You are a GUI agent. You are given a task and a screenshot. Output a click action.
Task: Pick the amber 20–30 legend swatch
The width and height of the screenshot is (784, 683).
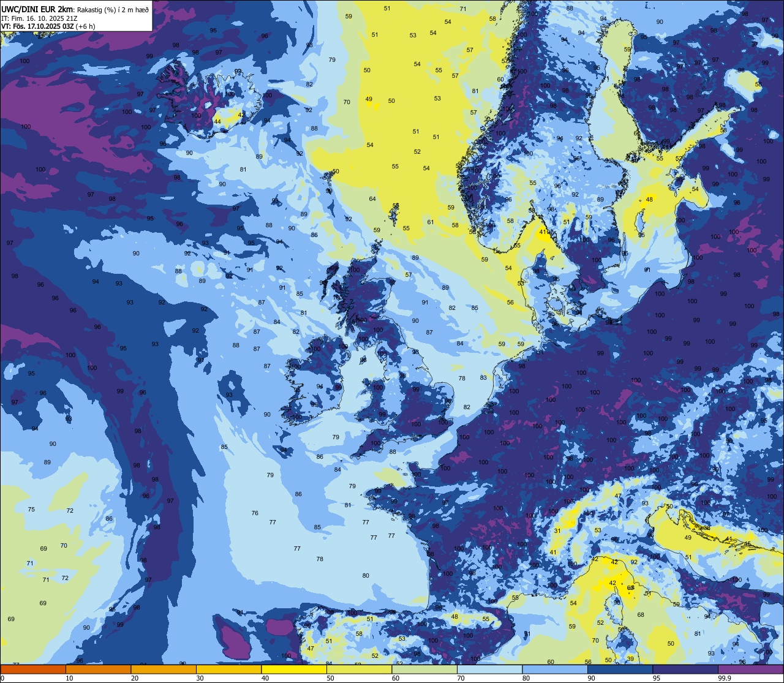click(x=164, y=669)
